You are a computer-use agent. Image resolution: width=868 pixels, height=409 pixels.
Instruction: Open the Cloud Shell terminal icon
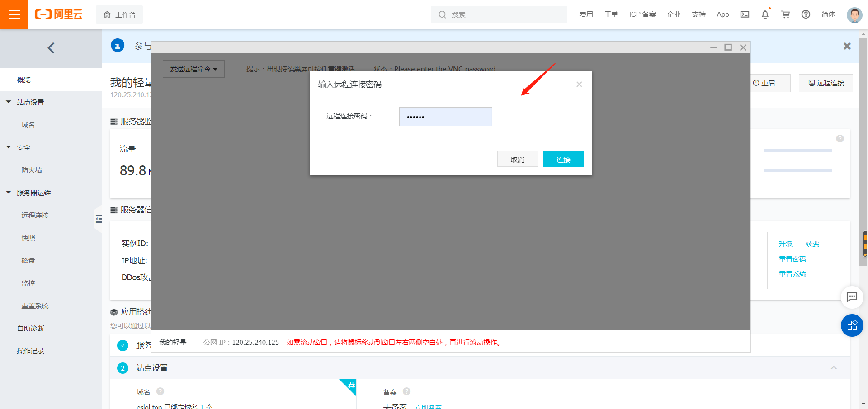[x=745, y=14]
